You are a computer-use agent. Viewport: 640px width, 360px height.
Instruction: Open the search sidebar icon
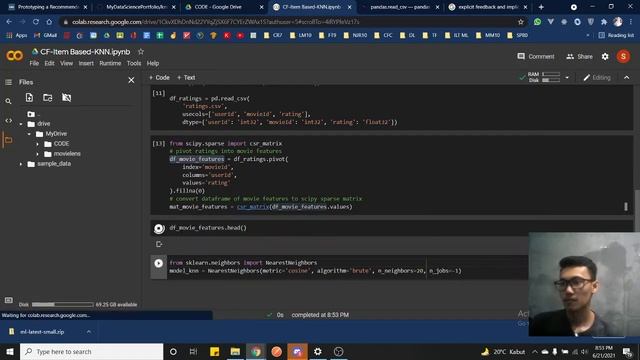pos(8,101)
